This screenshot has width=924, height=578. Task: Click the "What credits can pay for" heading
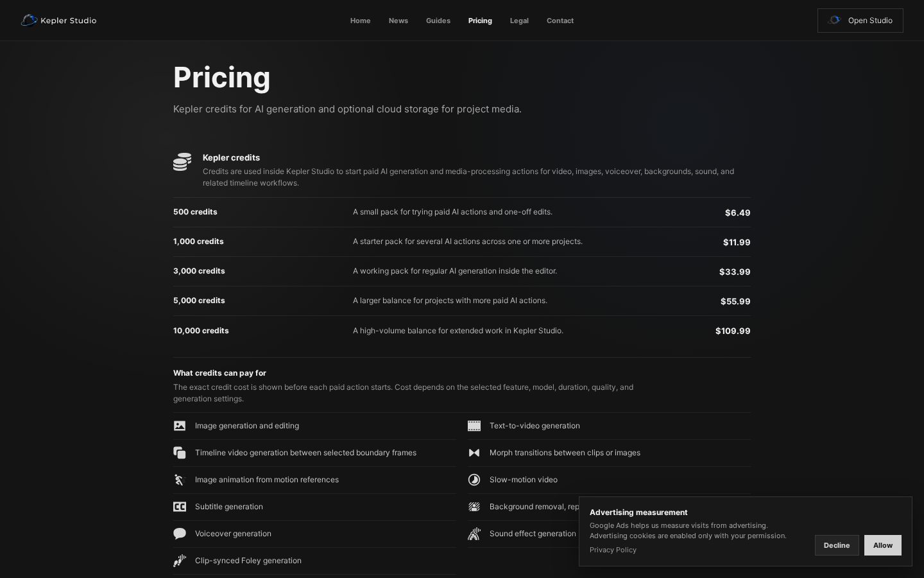click(x=219, y=373)
